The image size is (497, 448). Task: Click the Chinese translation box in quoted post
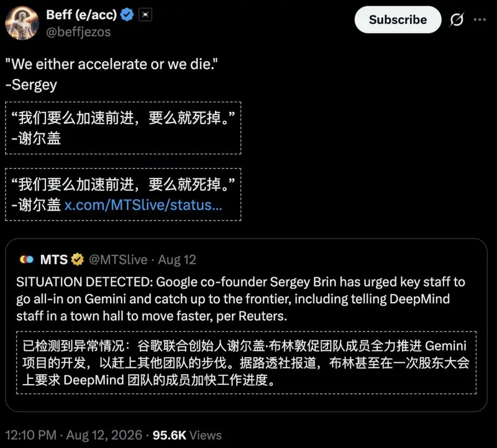pos(246,363)
